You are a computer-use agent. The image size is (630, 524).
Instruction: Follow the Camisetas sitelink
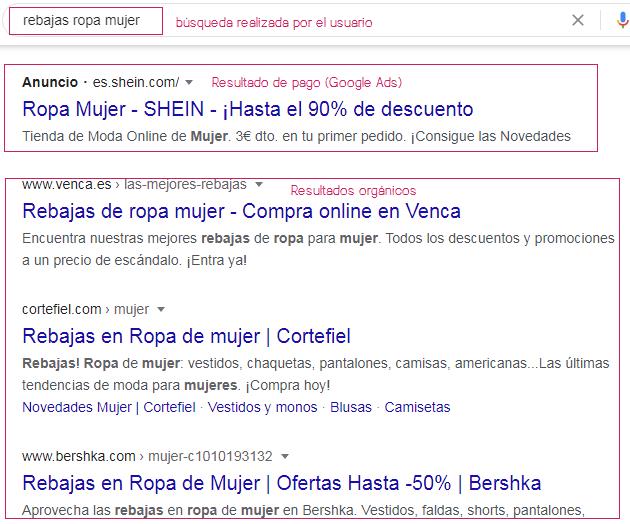(x=417, y=407)
